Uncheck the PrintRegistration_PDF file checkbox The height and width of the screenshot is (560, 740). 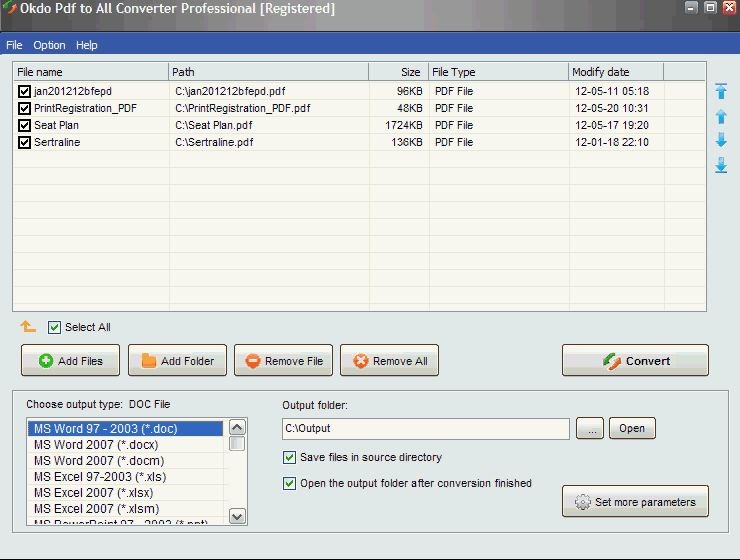click(24, 108)
